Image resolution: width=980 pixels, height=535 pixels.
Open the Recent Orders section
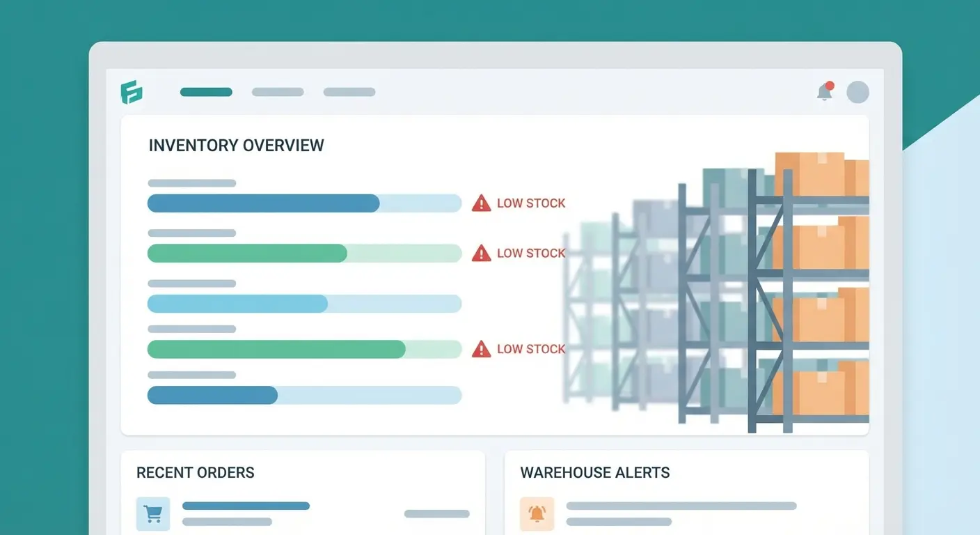point(195,472)
